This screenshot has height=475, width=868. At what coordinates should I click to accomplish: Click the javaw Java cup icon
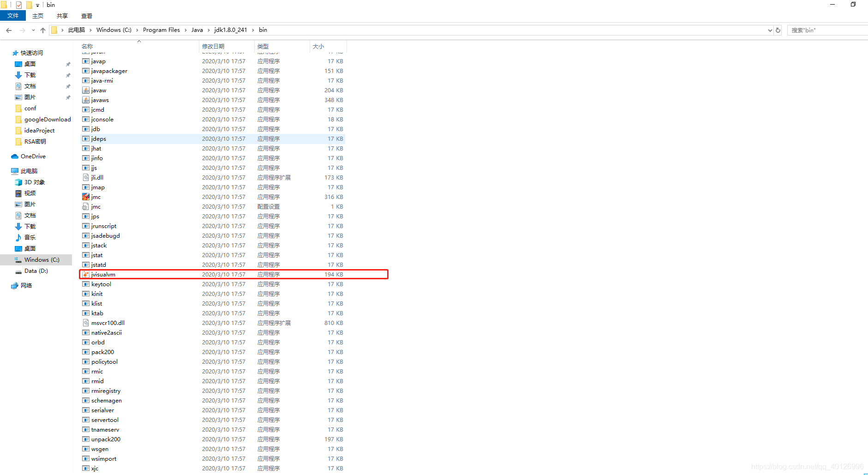(86, 90)
